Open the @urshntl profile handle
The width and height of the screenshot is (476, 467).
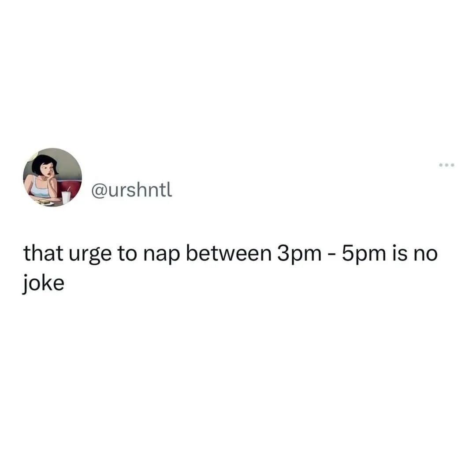131,190
